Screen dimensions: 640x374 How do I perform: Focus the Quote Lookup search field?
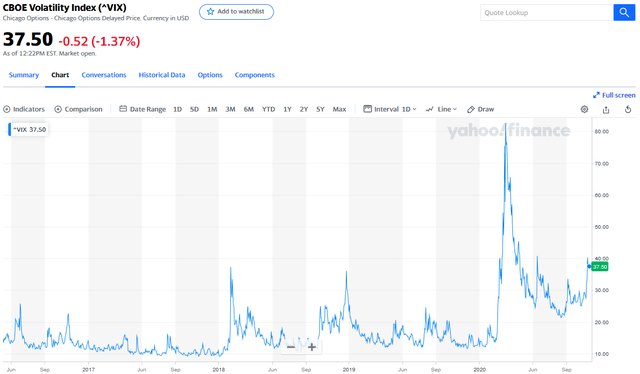547,13
